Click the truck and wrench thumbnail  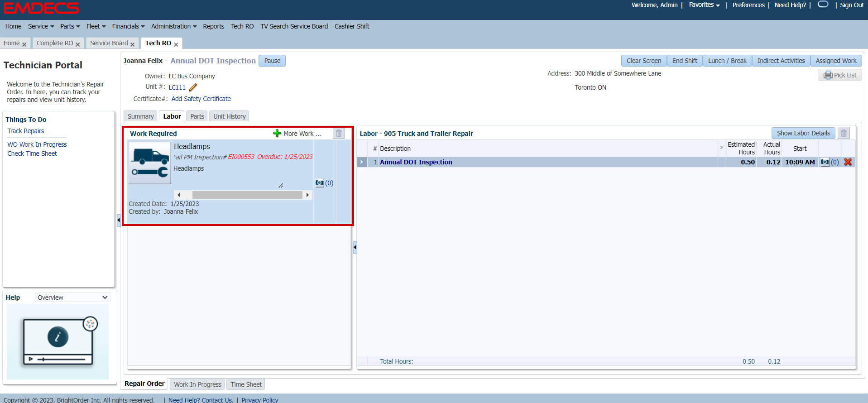(150, 163)
